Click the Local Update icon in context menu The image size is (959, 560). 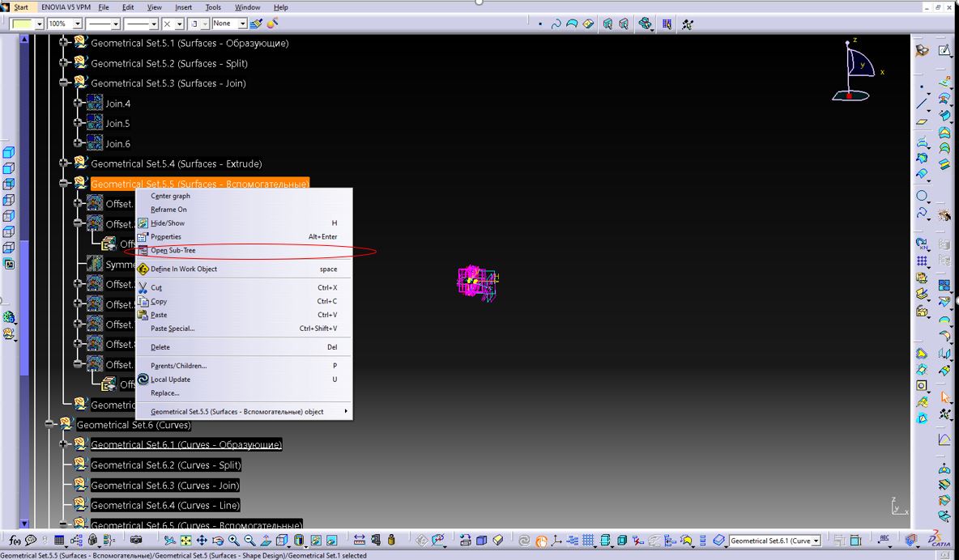[143, 380]
